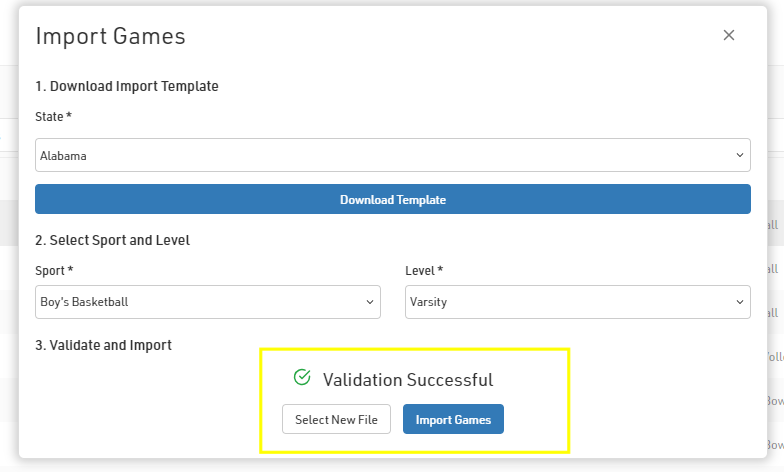This screenshot has width=784, height=472.
Task: Click the Select New File button
Action: click(336, 420)
